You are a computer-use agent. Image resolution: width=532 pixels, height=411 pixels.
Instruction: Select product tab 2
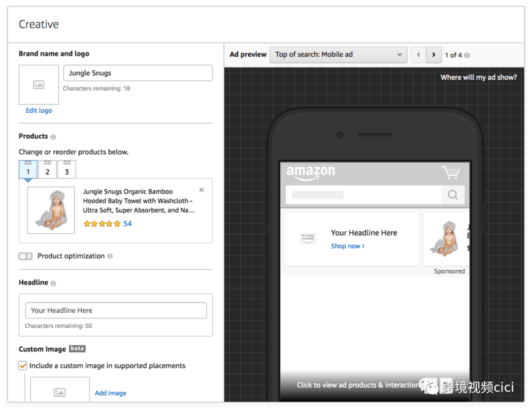[47, 170]
